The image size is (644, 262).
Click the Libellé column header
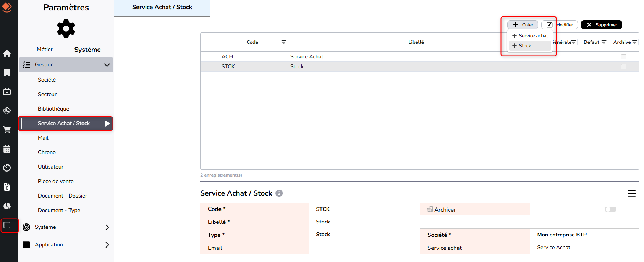[416, 42]
